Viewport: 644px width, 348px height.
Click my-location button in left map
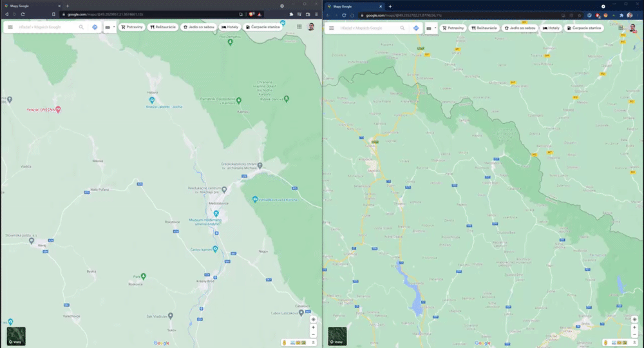click(x=314, y=319)
